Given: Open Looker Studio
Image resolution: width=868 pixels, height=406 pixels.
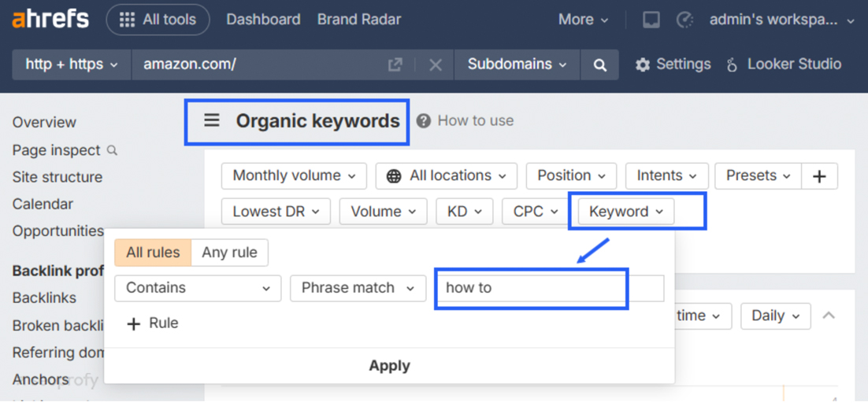Looking at the screenshot, I should point(784,65).
